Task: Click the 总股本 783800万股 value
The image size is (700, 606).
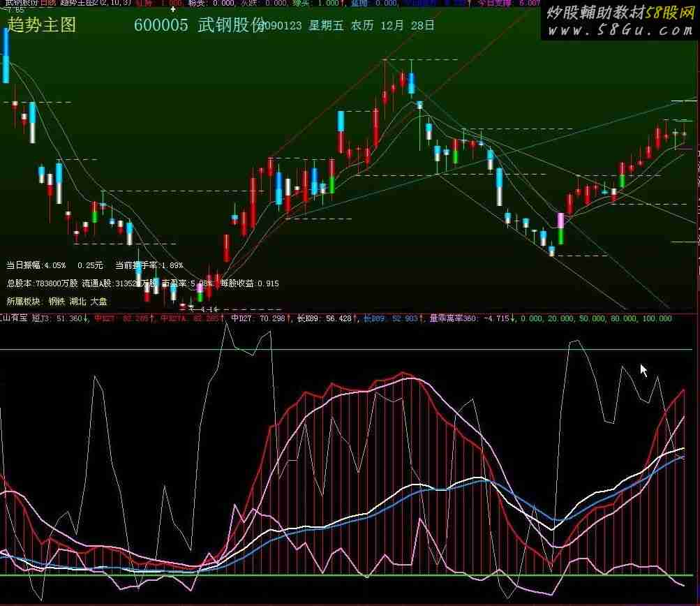Action: coord(42,283)
